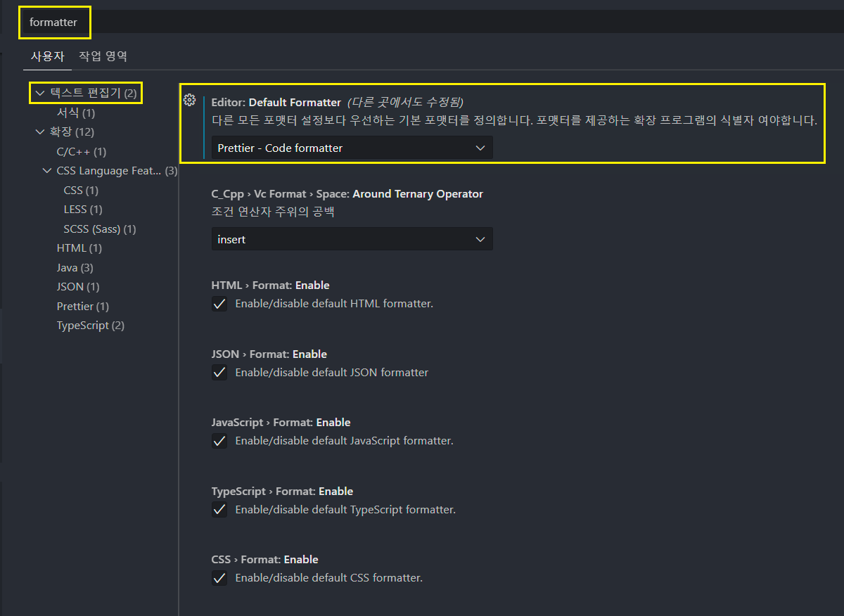Viewport: 844px width, 616px height.
Task: Collapse the 확장 (12) tree chevron
Action: pos(40,132)
